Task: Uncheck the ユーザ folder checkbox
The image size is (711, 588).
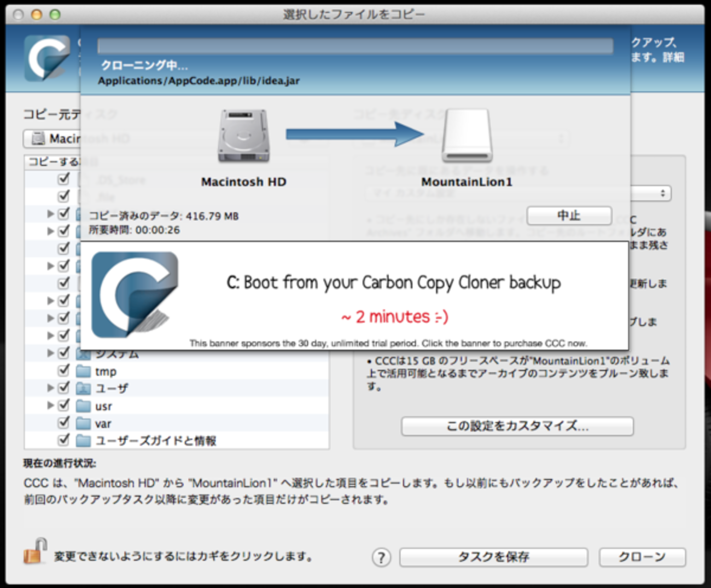Action: [64, 388]
